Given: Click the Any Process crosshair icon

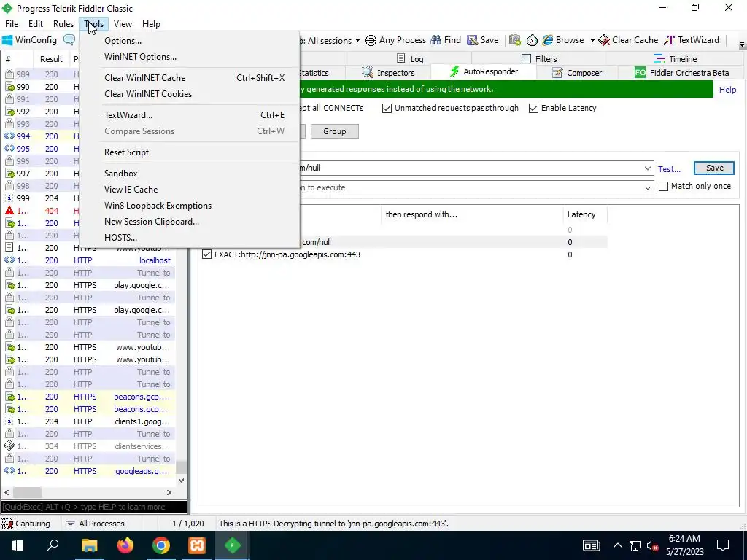Looking at the screenshot, I should pyautogui.click(x=371, y=41).
